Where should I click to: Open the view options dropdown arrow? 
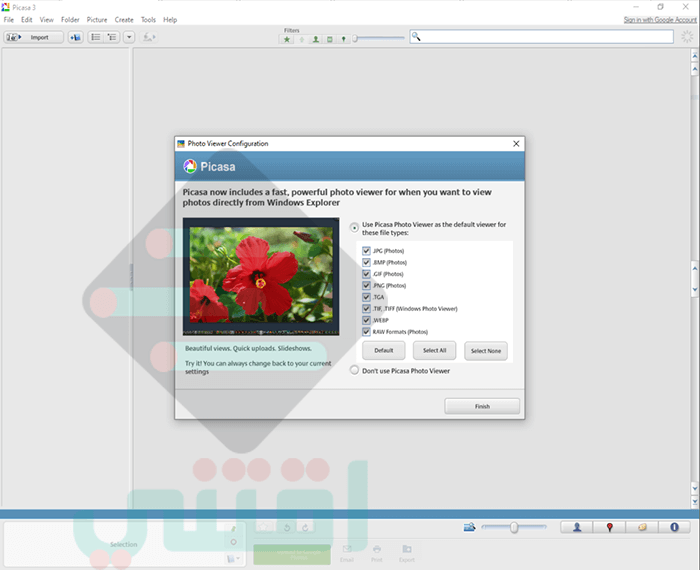tap(129, 37)
